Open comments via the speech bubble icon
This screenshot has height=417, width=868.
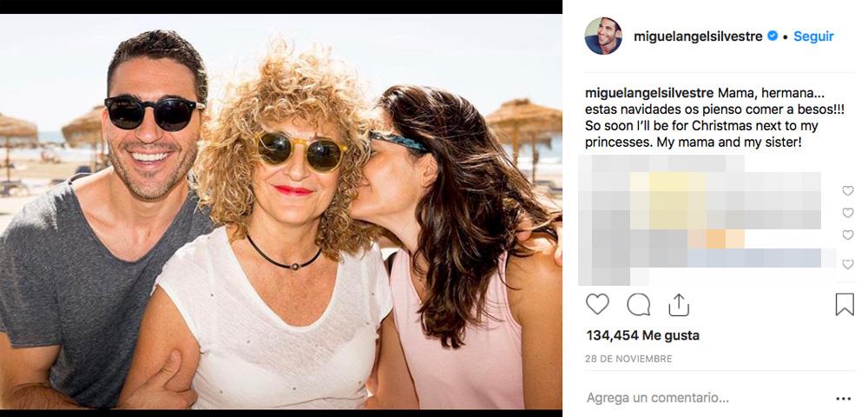(x=639, y=304)
